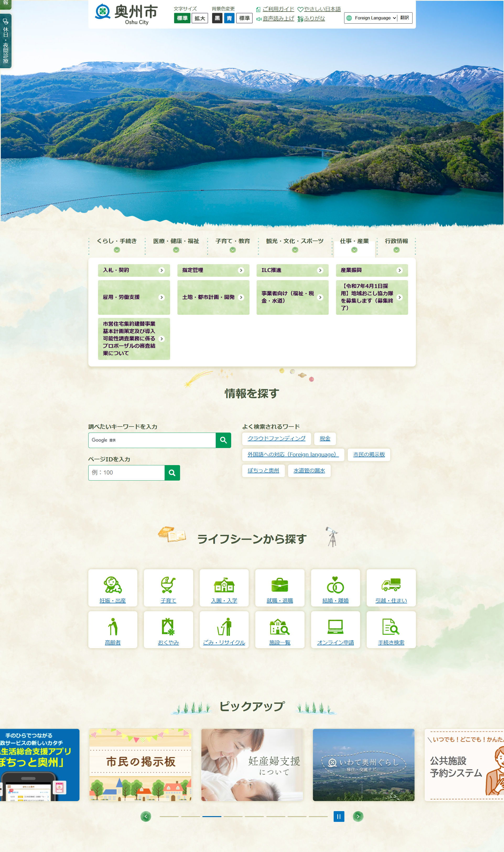Viewport: 504px width, 852px height.
Task: Switch text size to 拡大
Action: click(200, 18)
